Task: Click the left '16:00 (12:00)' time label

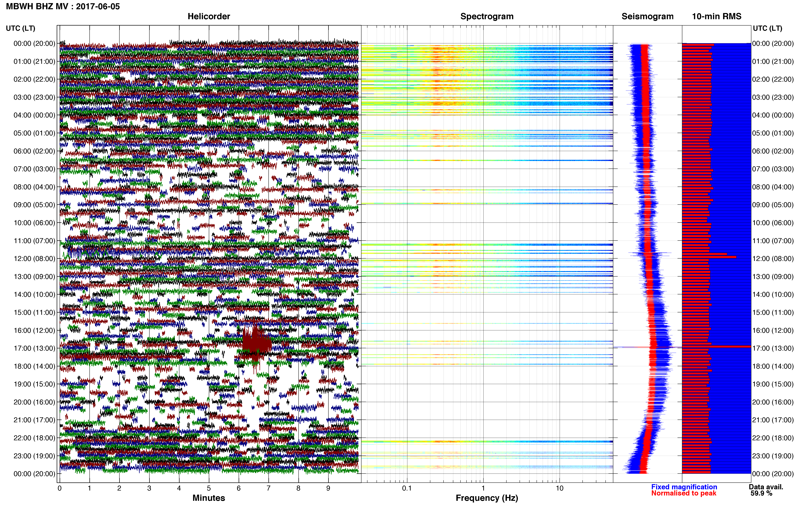Action: click(x=34, y=331)
